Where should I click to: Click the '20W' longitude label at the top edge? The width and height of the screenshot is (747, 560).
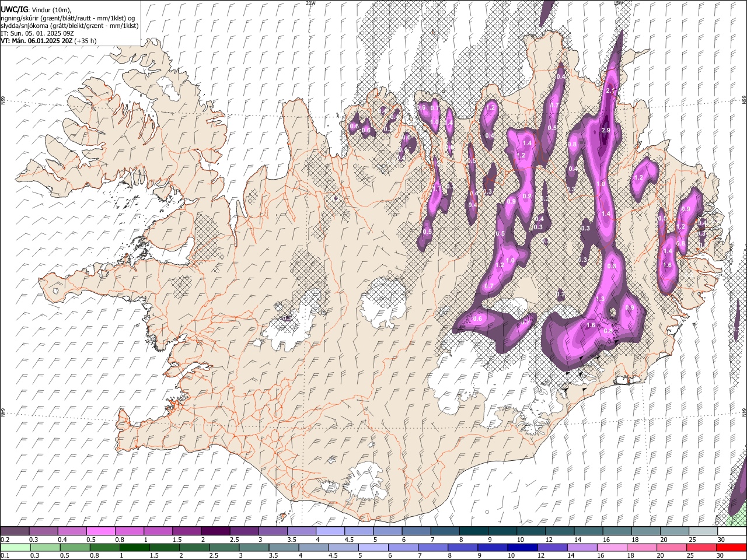click(x=311, y=3)
